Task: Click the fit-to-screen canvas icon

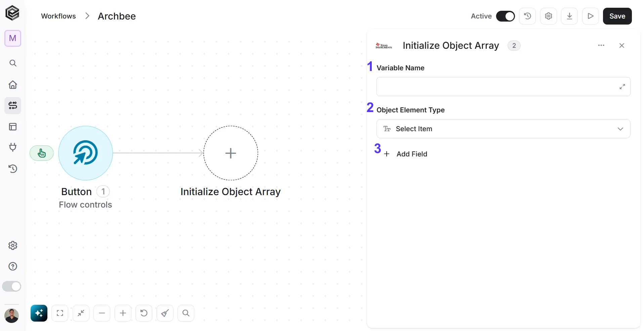Action: (x=60, y=313)
